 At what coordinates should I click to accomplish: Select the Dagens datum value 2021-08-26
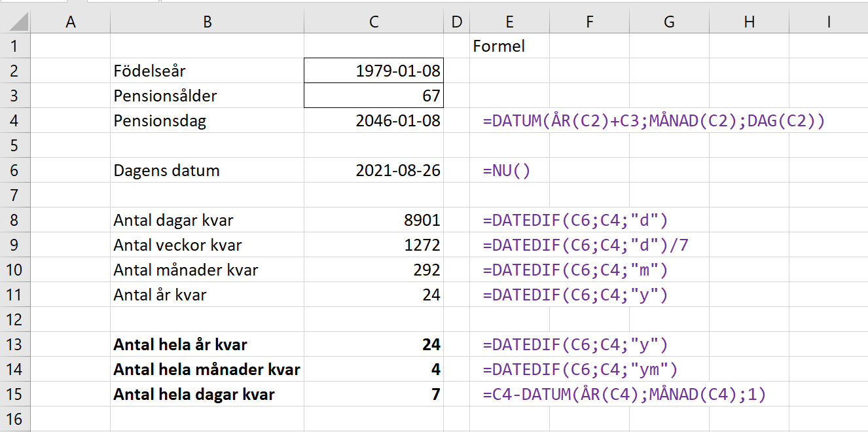(x=374, y=171)
